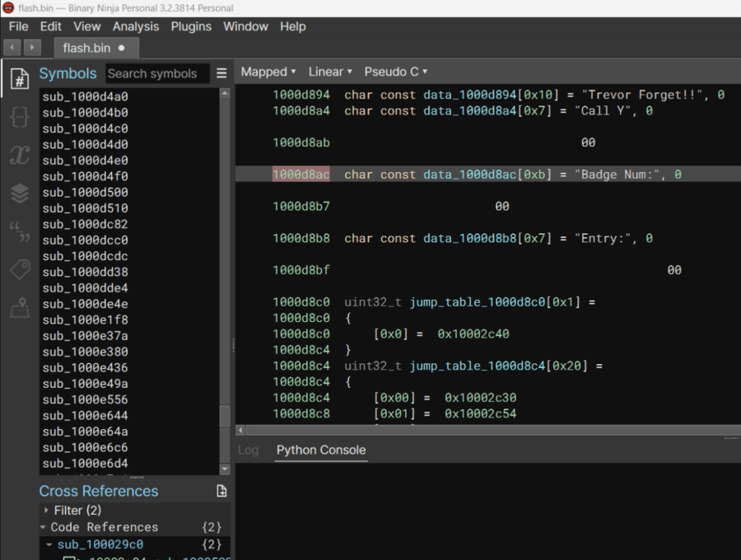The image size is (741, 560).
Task: Open the Pseudo C language dropdown
Action: [x=395, y=72]
